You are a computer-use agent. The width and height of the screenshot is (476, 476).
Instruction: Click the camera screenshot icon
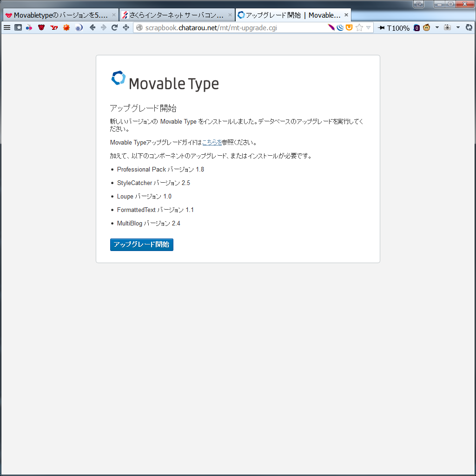coord(447,27)
